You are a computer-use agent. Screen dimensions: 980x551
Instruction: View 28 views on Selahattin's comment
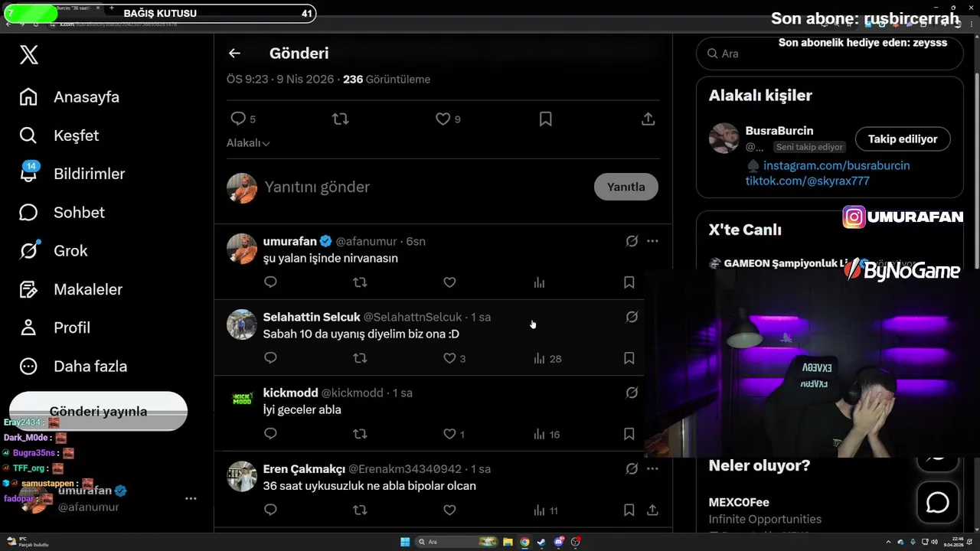tap(547, 358)
